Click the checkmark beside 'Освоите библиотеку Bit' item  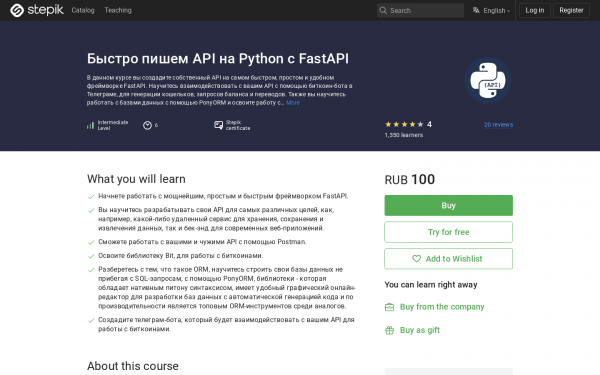(x=91, y=256)
